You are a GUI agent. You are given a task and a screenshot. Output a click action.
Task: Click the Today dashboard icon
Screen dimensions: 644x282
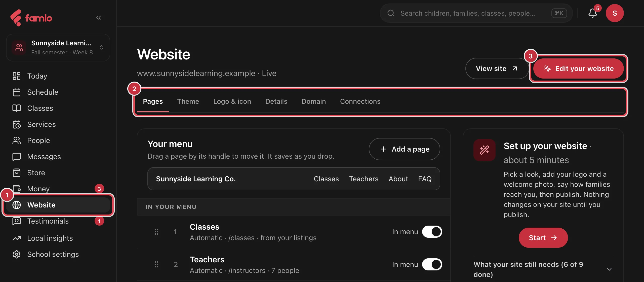click(17, 76)
